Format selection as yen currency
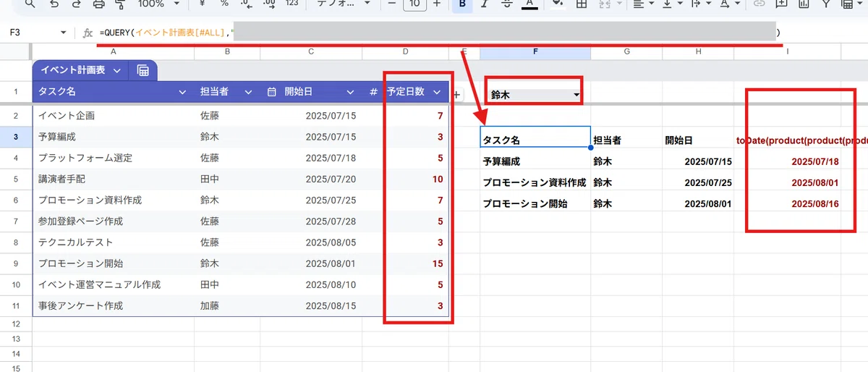The image size is (868, 372). [x=203, y=4]
